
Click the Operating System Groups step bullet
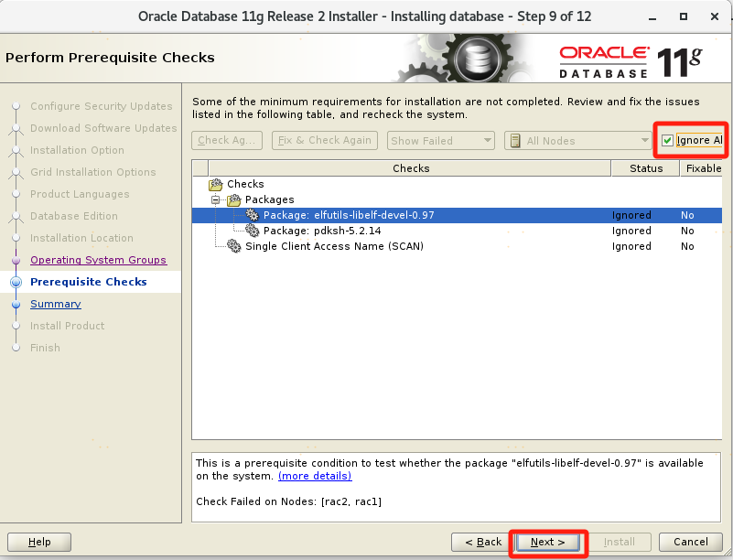(16, 261)
